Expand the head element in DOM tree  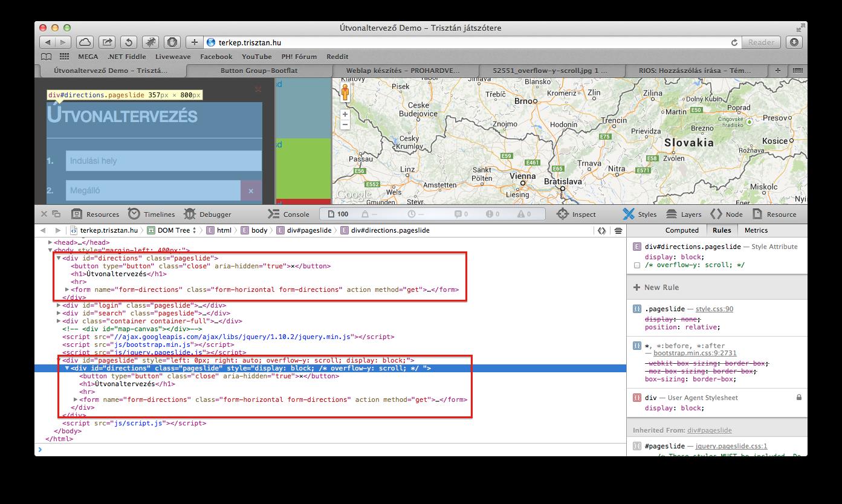(x=50, y=242)
